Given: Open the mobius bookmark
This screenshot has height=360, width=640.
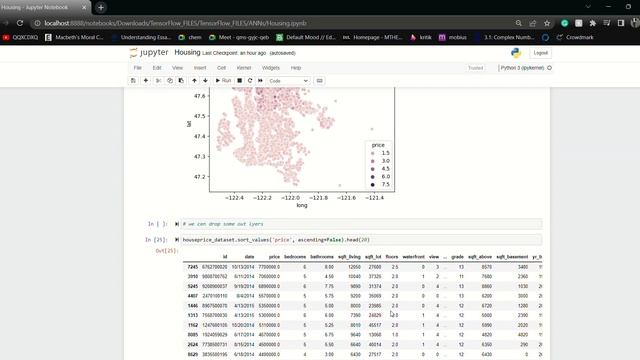Looking at the screenshot, I should coord(453,37).
